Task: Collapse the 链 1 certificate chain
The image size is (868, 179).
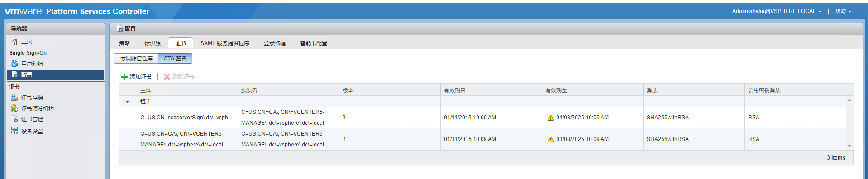Action: (128, 102)
